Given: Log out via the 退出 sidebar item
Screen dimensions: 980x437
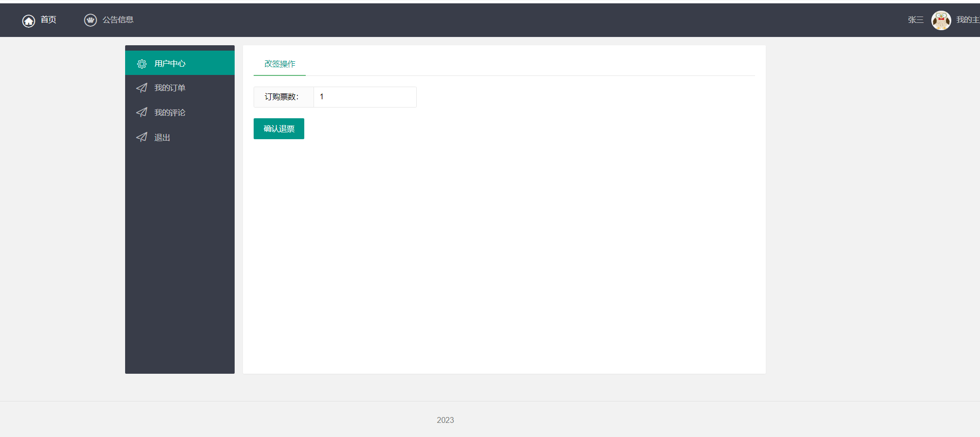Looking at the screenshot, I should click(162, 138).
